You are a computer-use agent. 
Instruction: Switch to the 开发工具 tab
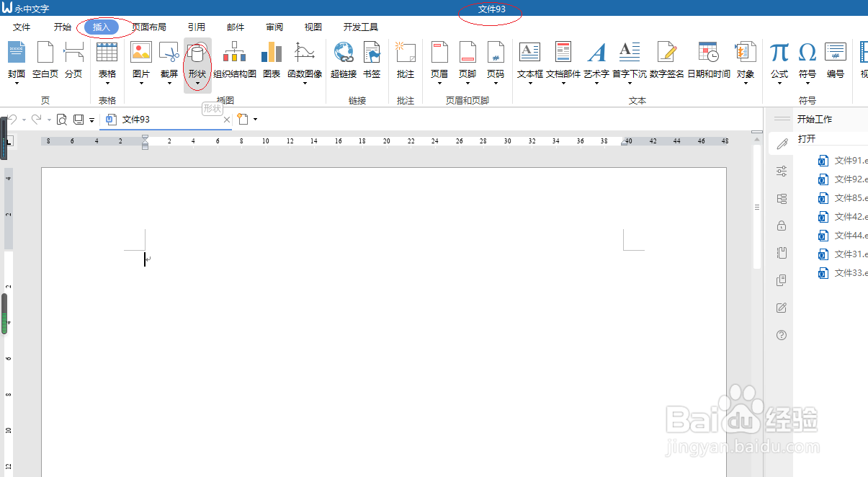point(361,27)
